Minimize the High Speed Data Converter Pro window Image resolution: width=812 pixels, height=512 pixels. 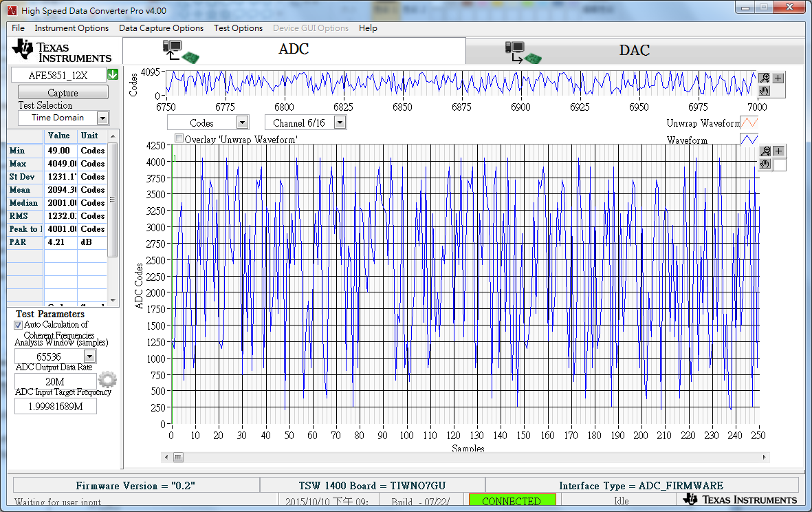[x=746, y=8]
